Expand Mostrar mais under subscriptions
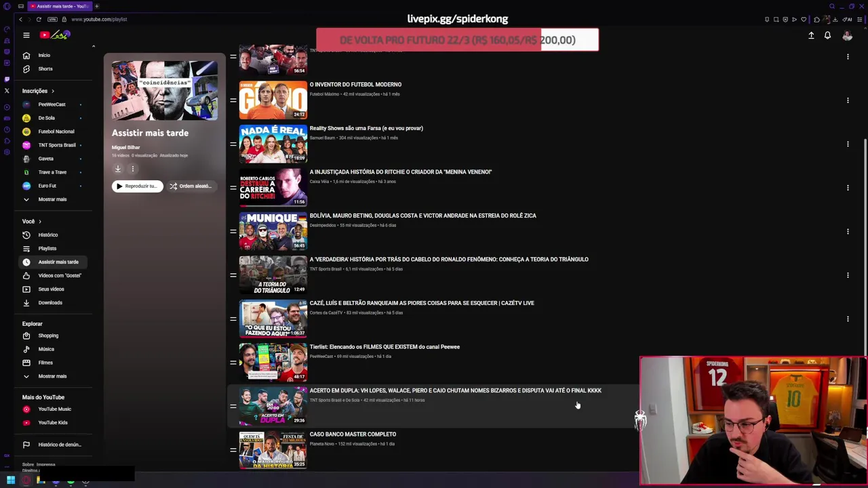Viewport: 868px width, 488px height. pos(52,199)
